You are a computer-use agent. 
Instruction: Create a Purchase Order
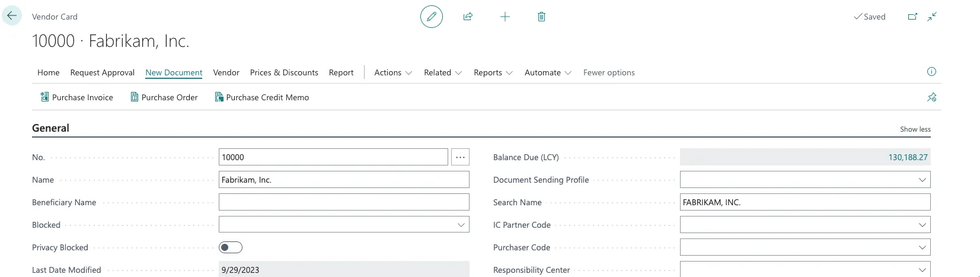coord(164,97)
